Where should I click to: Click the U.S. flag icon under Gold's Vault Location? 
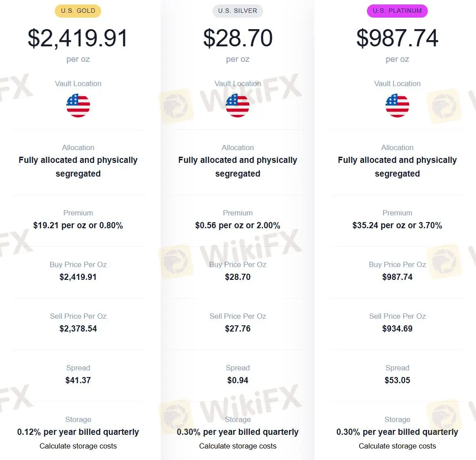point(78,106)
